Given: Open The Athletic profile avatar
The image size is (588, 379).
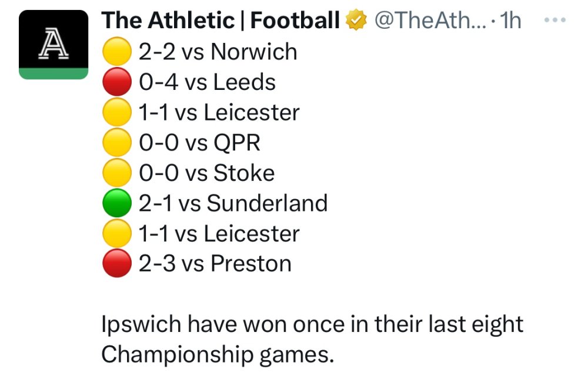Looking at the screenshot, I should tap(54, 45).
